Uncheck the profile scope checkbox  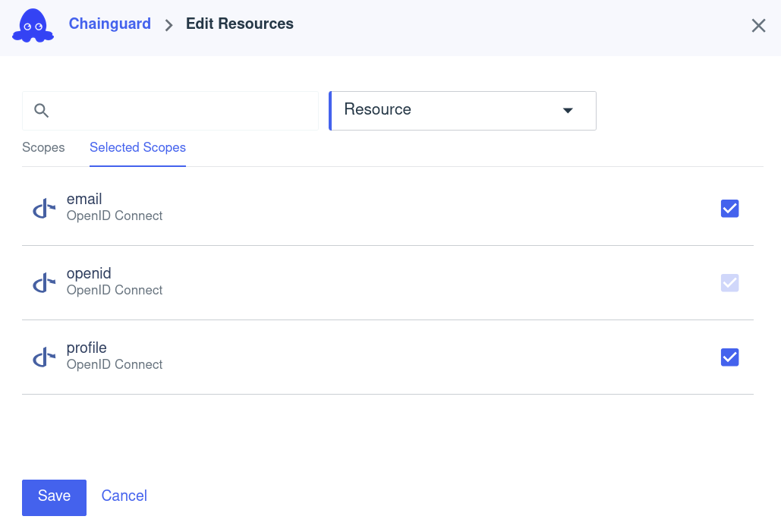point(729,357)
